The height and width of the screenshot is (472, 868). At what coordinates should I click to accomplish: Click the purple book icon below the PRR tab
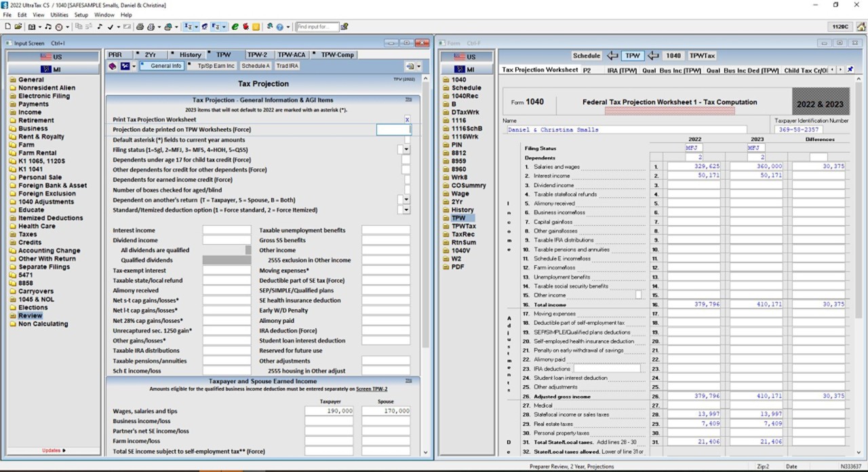coord(113,66)
